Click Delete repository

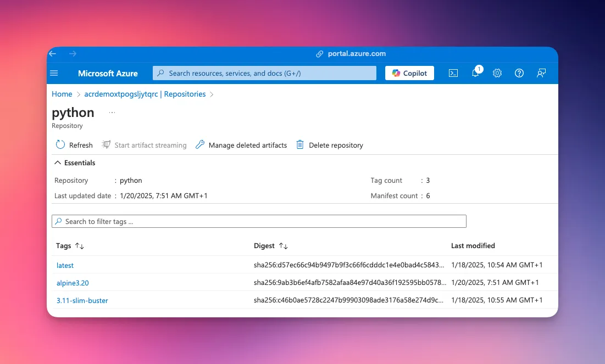[330, 145]
